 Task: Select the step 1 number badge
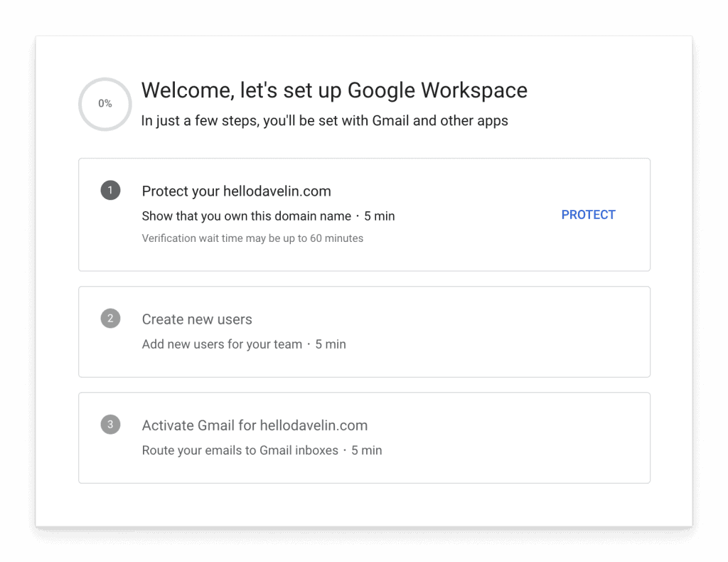pyautogui.click(x=110, y=190)
